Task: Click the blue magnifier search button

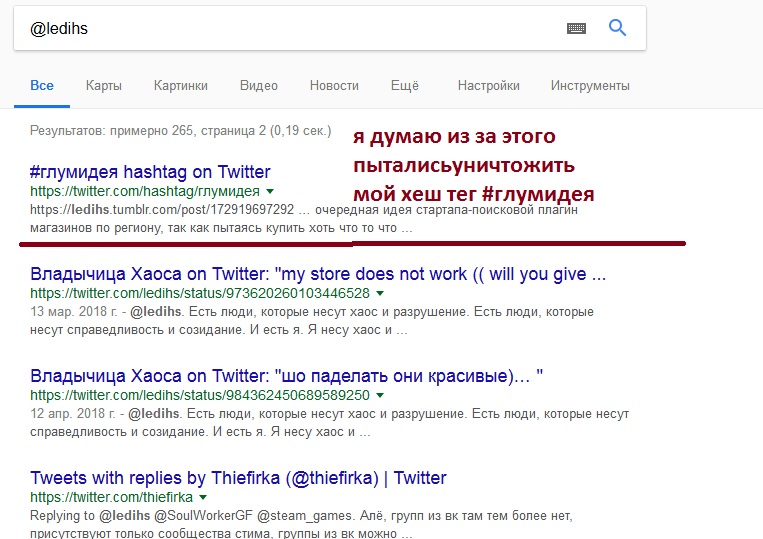Action: click(617, 28)
